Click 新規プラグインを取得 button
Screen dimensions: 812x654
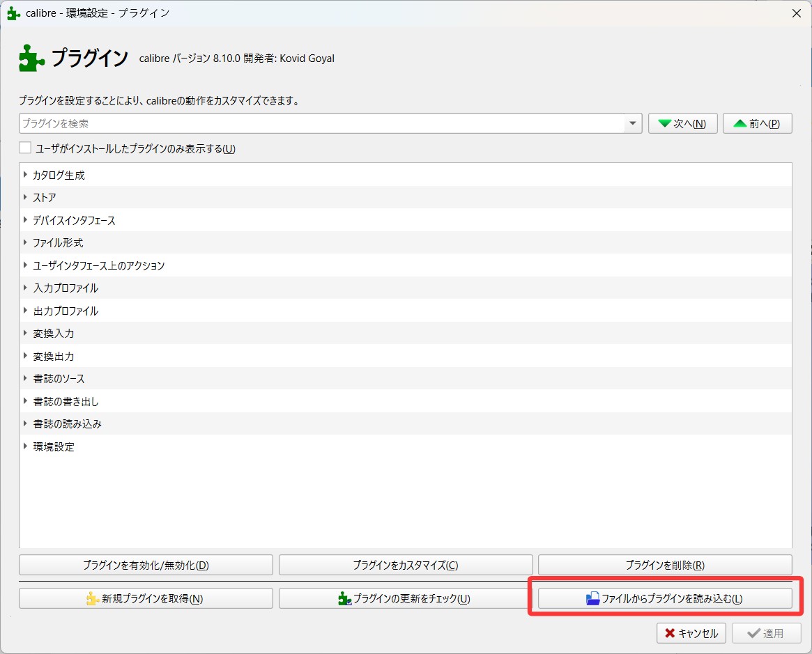(146, 598)
